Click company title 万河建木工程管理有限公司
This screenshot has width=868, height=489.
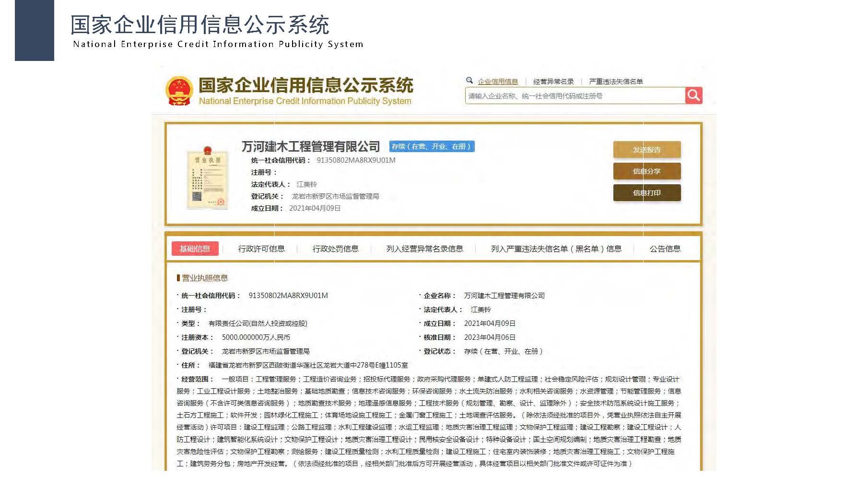[311, 146]
